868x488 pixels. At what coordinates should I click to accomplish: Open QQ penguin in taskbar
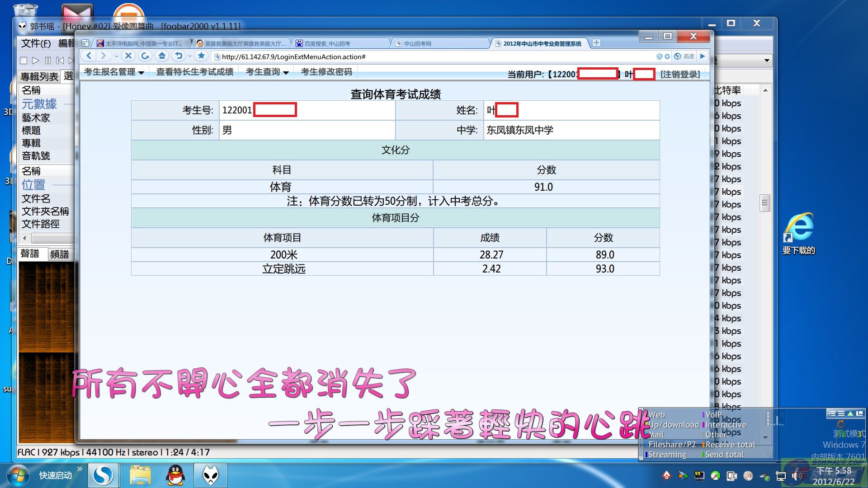(x=175, y=475)
